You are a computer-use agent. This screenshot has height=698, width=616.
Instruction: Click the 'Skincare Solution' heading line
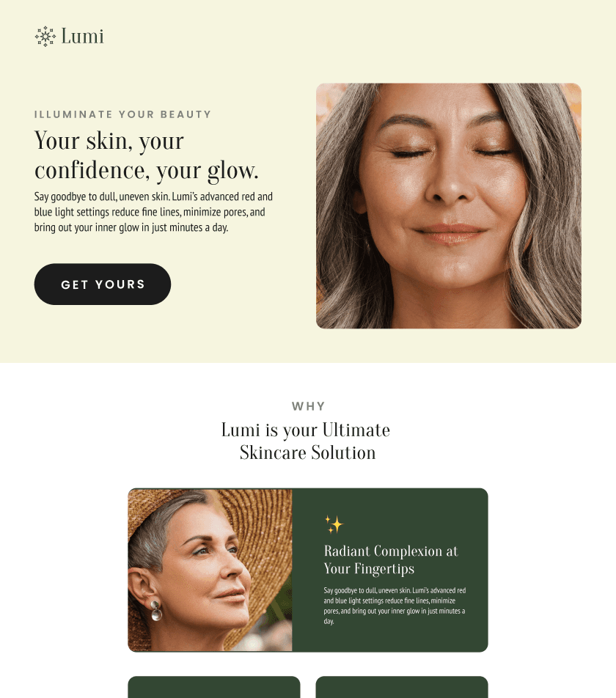307,452
